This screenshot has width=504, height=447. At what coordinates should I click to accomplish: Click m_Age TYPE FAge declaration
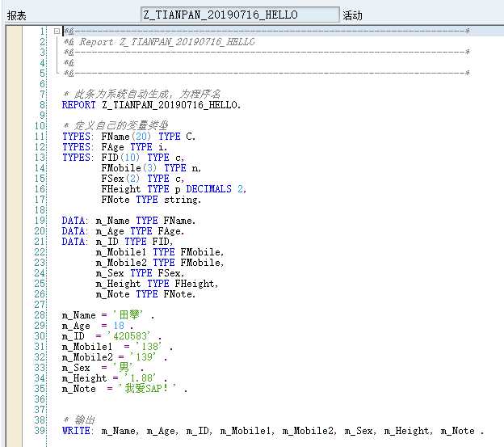[140, 231]
